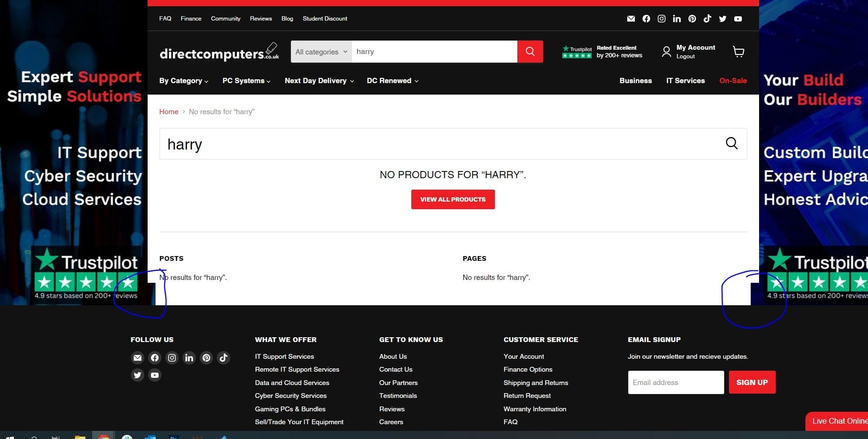Open the Return Request footer link

click(527, 396)
